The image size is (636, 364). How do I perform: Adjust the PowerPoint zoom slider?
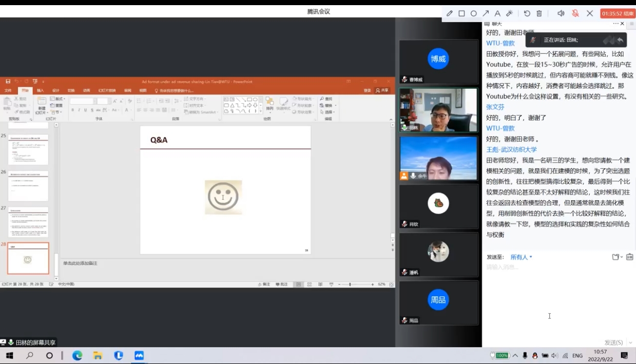pos(350,284)
